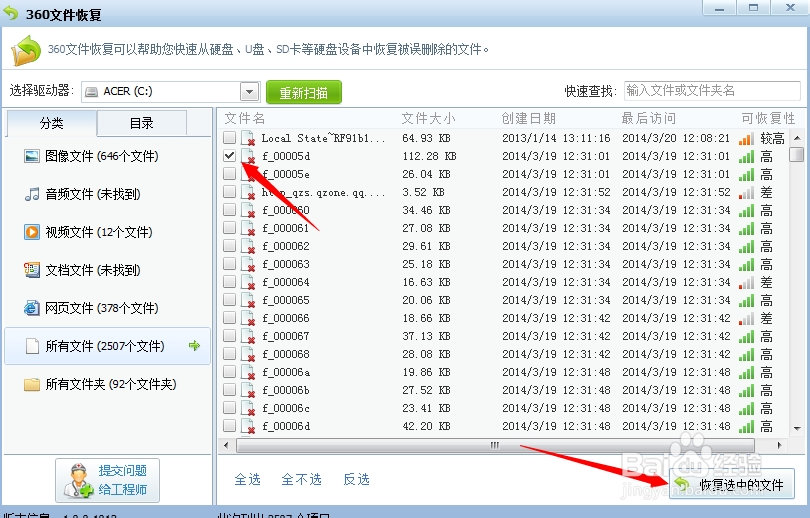This screenshot has height=518, width=810.
Task: Sort by the 创建日期 column header
Action: click(528, 118)
